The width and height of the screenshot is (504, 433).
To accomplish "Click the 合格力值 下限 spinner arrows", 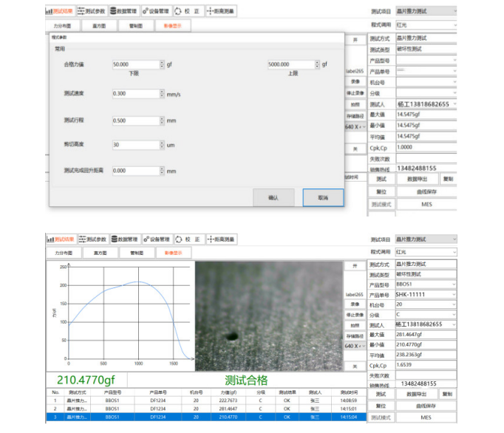I will pyautogui.click(x=162, y=65).
